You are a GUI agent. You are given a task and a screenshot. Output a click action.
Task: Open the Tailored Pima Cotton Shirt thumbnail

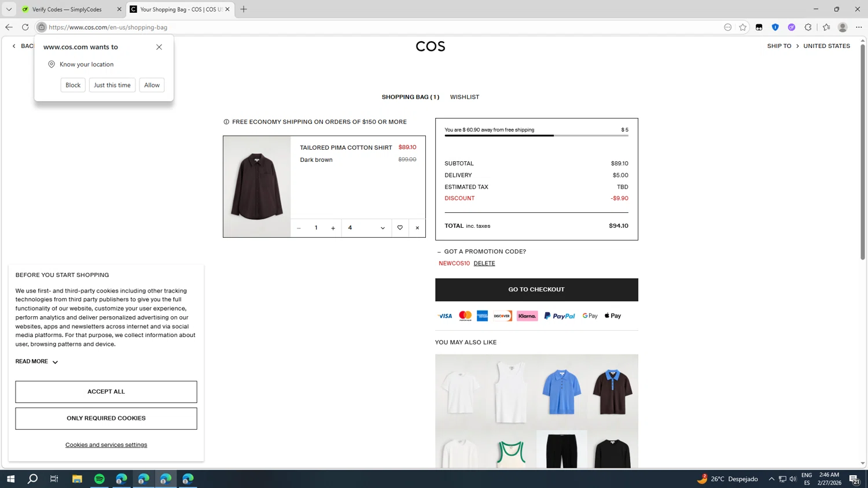click(x=257, y=187)
